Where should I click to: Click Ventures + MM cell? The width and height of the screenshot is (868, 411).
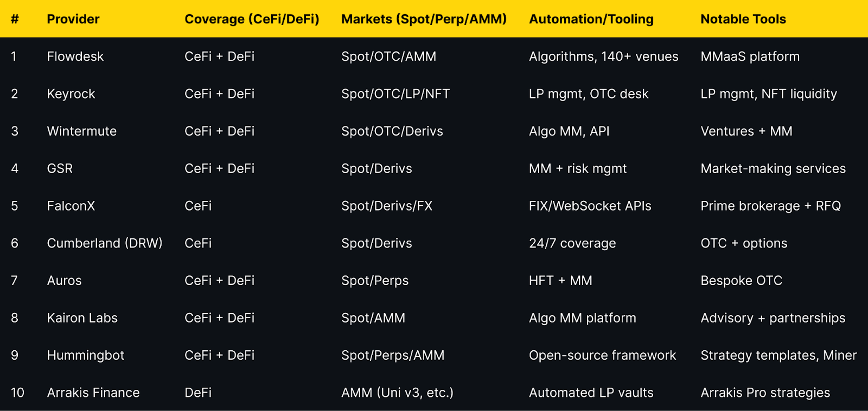(x=746, y=131)
